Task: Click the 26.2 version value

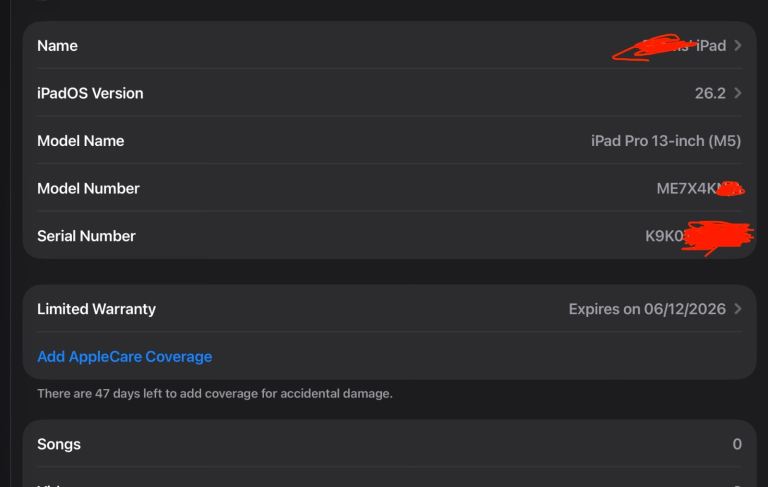Action: pyautogui.click(x=710, y=93)
